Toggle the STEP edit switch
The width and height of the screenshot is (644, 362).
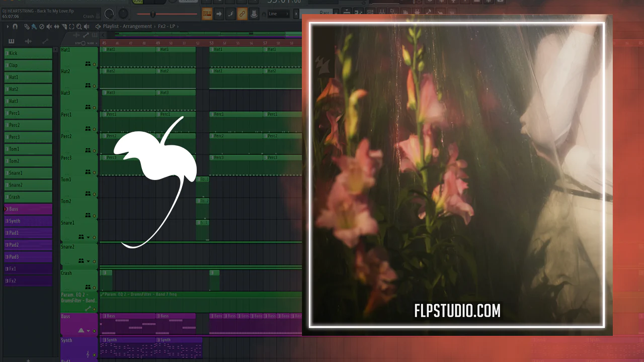click(x=83, y=43)
